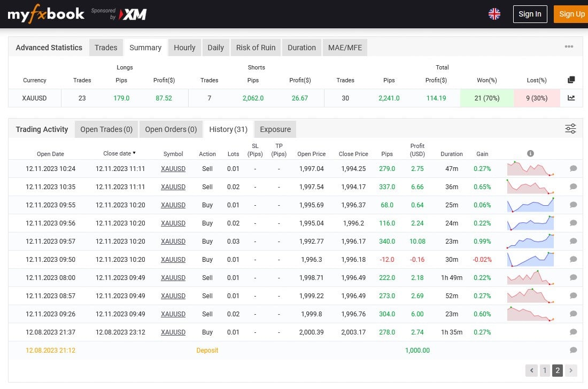The height and width of the screenshot is (389, 588).
Task: Click comment icon for the -0.16 profit trade
Action: pyautogui.click(x=573, y=260)
